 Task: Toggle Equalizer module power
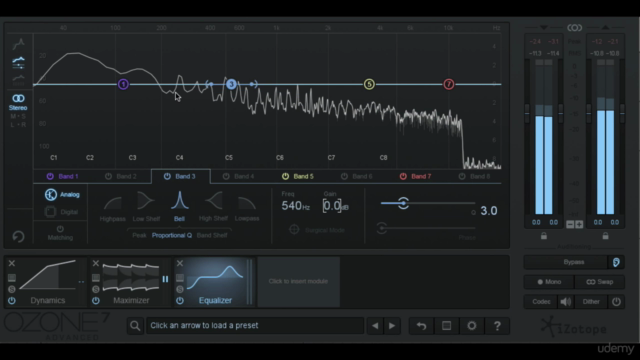click(180, 300)
